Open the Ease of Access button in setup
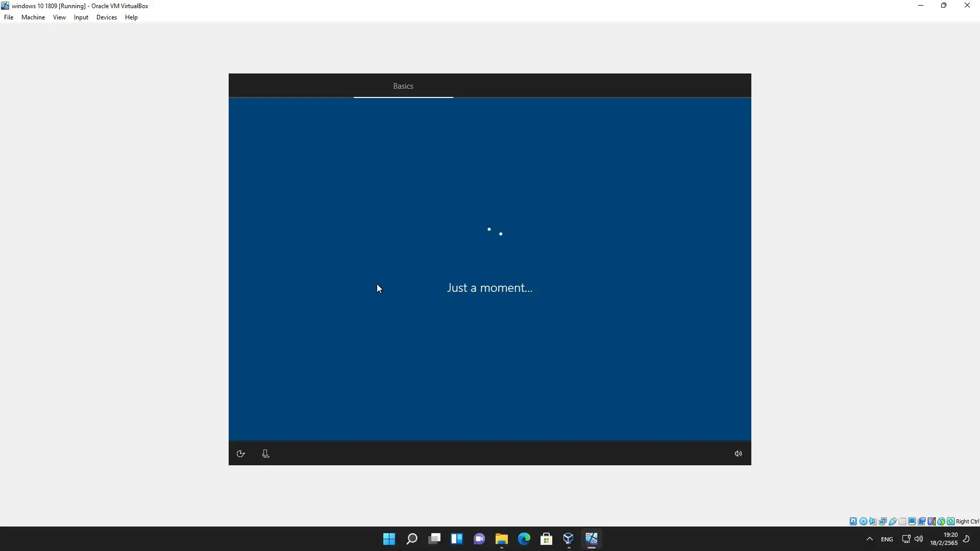980x551 pixels. (x=241, y=454)
